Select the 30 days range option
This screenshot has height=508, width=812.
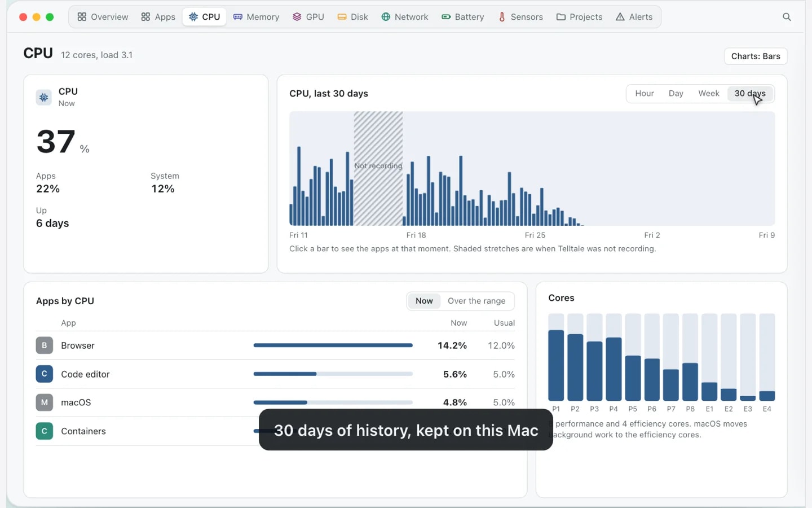click(750, 94)
